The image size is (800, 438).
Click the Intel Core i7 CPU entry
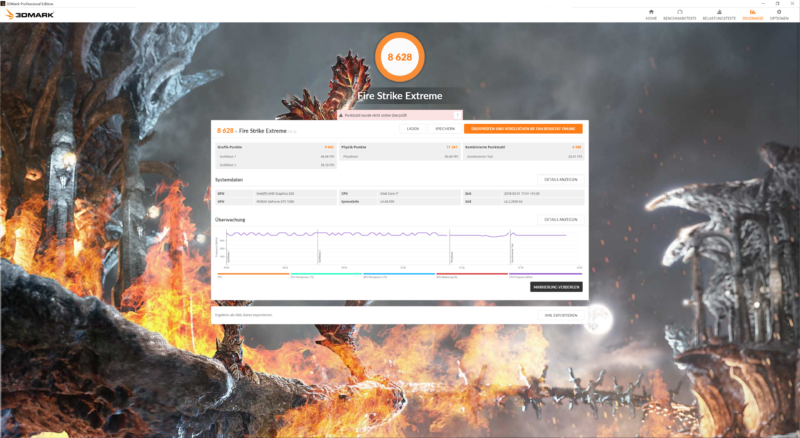pyautogui.click(x=399, y=193)
